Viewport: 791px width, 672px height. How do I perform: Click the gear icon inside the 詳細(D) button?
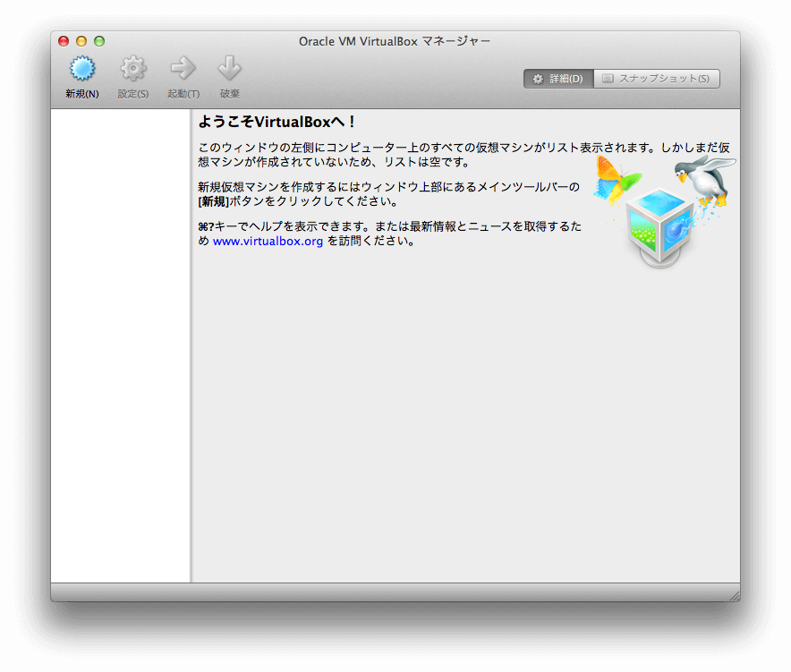[x=538, y=78]
